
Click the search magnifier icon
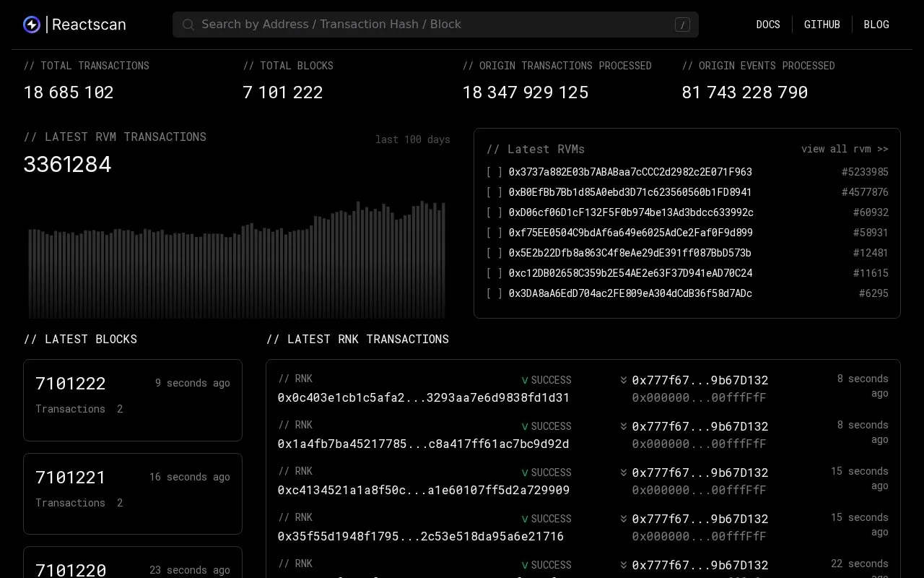pyautogui.click(x=188, y=25)
